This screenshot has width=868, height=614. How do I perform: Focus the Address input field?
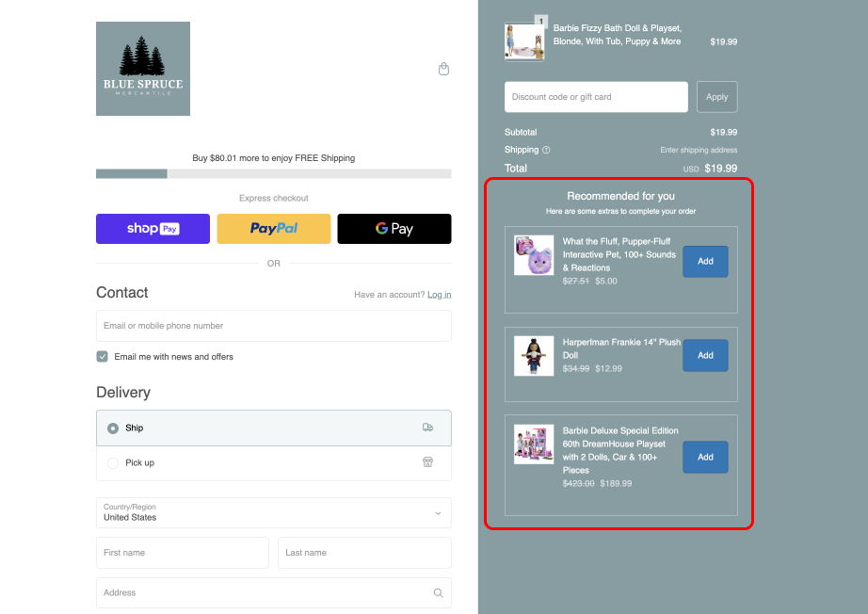273,593
